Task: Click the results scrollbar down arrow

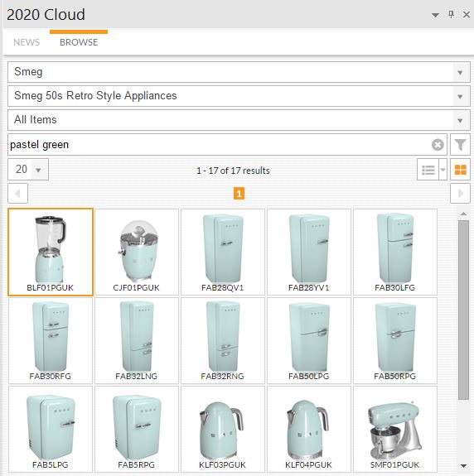Action: (x=463, y=466)
